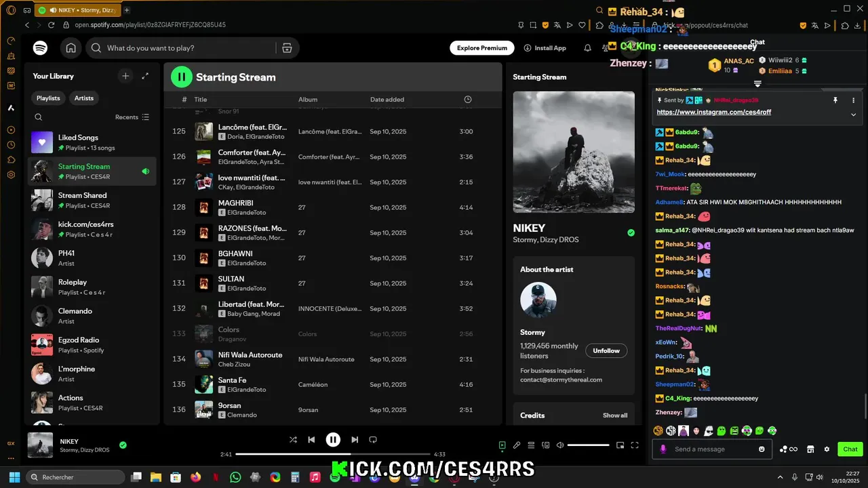Viewport: 868px width, 488px height.
Task: Sort tracks by Date added column
Action: 387,100
